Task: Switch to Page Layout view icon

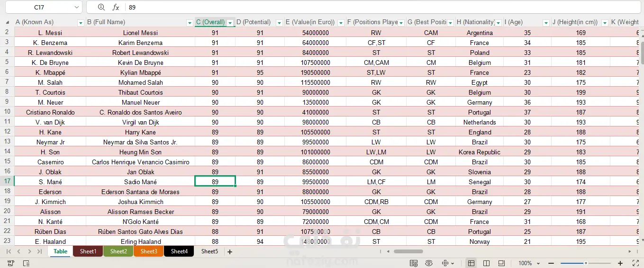Action: [x=501, y=263]
